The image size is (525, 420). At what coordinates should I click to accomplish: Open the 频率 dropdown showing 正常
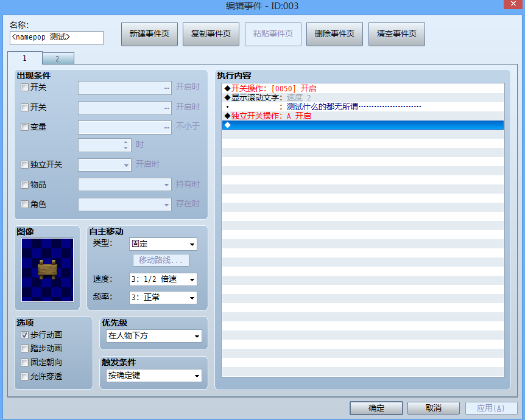(x=163, y=298)
